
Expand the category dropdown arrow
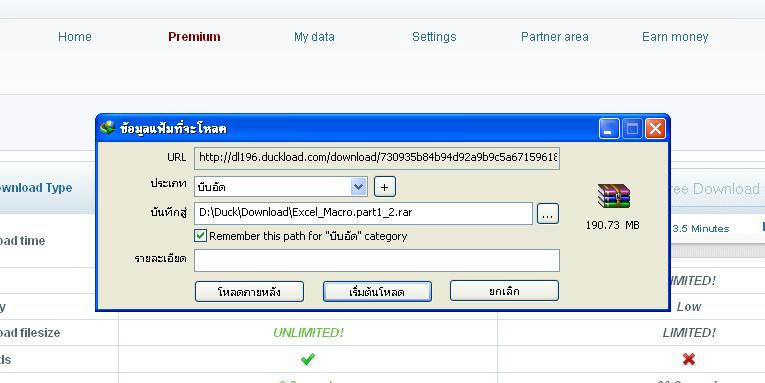(359, 187)
